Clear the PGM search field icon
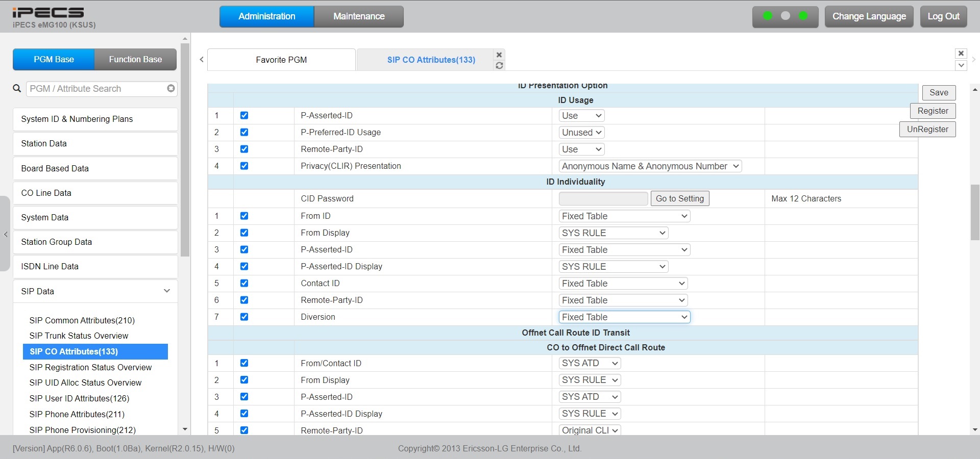 [x=171, y=89]
